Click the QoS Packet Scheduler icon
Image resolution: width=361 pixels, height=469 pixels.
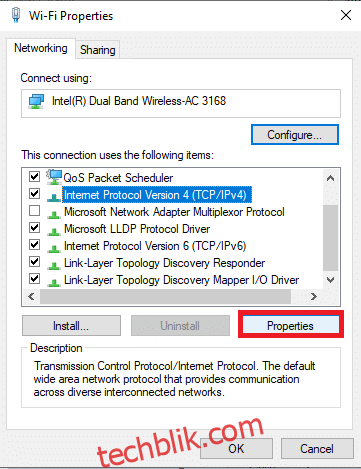(54, 177)
